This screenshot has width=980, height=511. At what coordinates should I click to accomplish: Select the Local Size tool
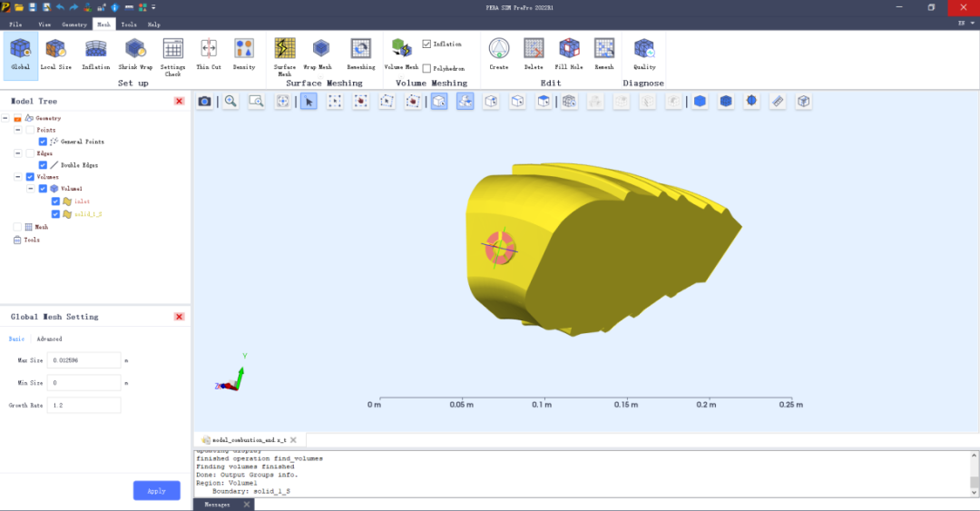click(x=55, y=55)
